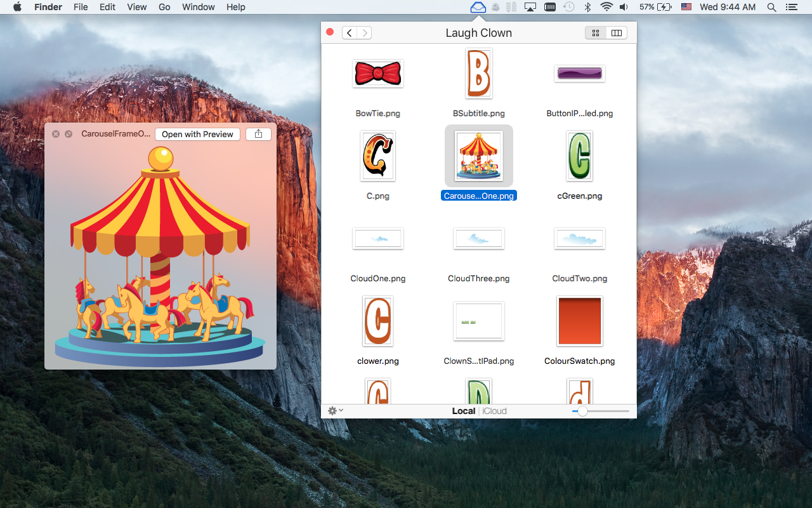The image size is (812, 508).
Task: Select the ColourSwatch.png orange swatch thumbnail
Action: [580, 321]
